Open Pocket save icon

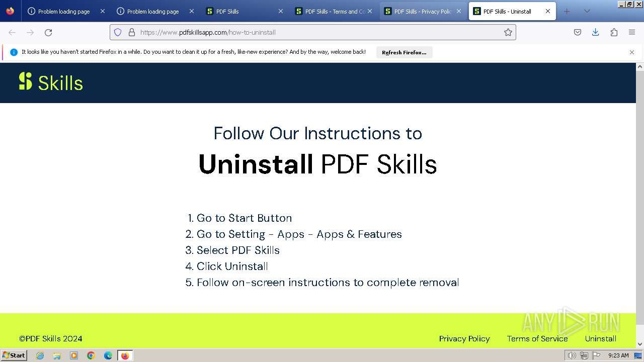pos(578,32)
